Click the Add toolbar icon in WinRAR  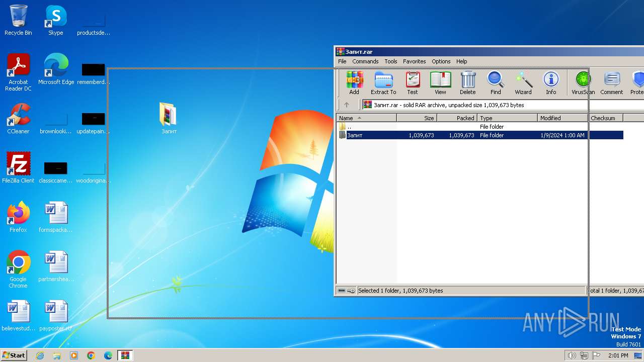point(354,83)
